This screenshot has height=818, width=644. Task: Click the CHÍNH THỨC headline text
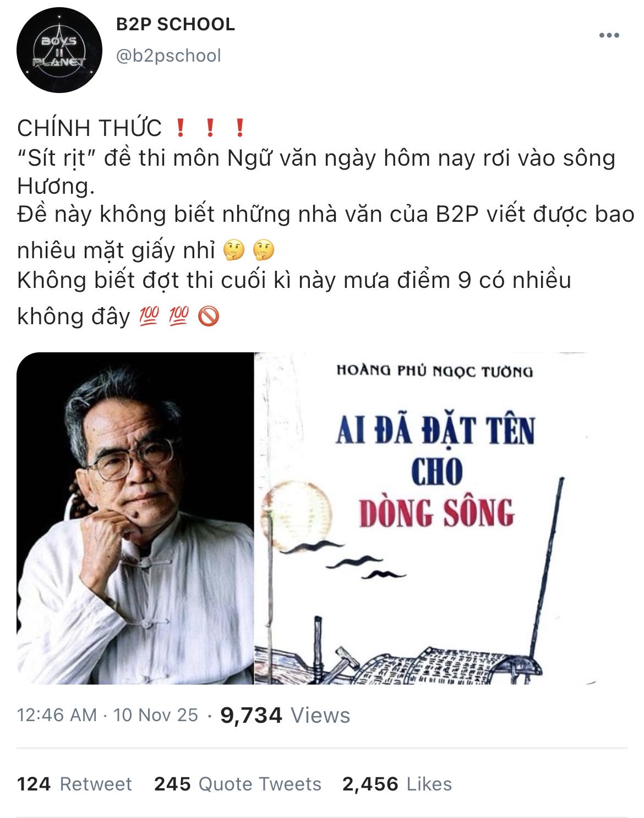click(x=90, y=128)
